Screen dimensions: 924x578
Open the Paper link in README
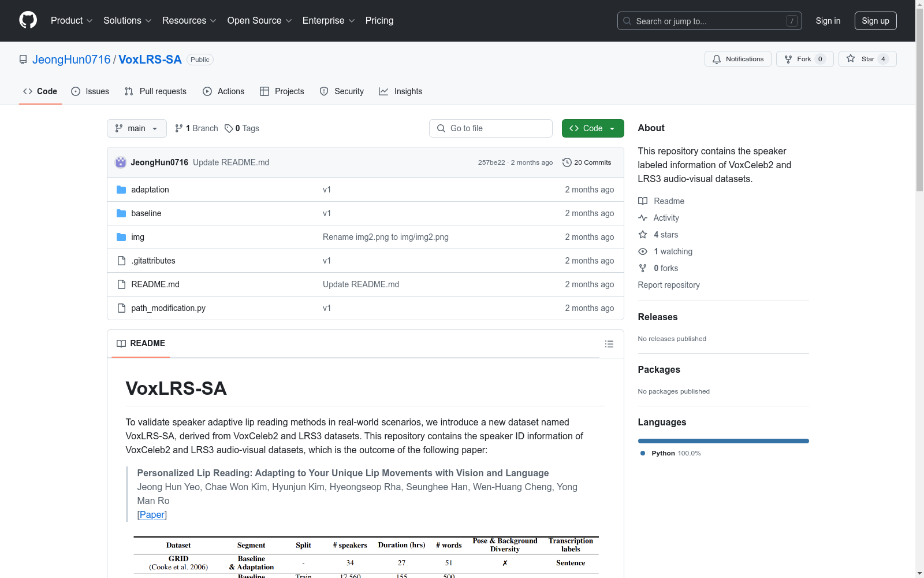(x=152, y=515)
